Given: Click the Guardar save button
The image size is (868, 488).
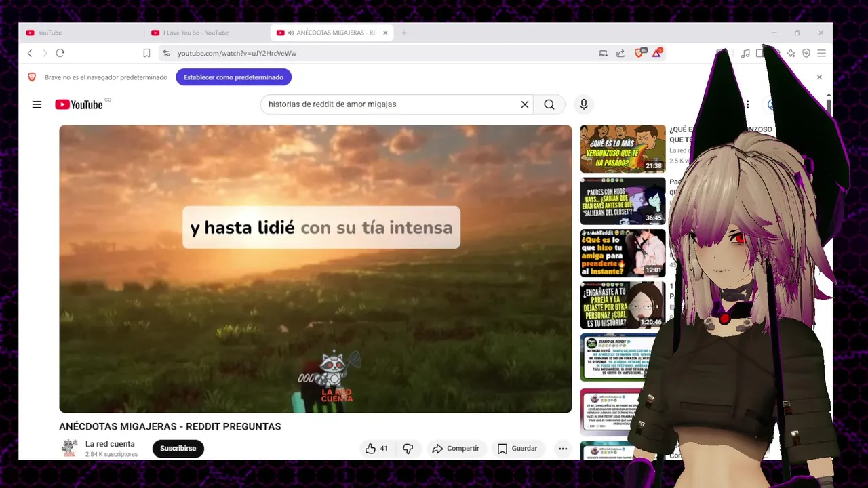Looking at the screenshot, I should coord(517,448).
